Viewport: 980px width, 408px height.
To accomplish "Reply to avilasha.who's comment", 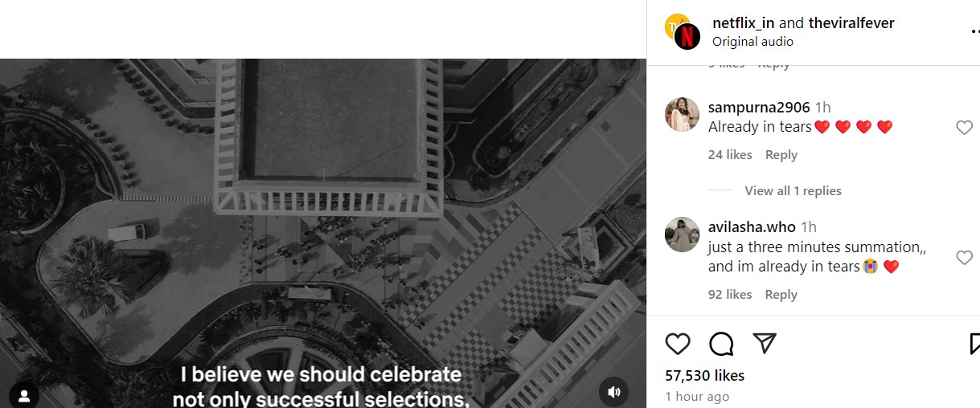I will pos(781,295).
